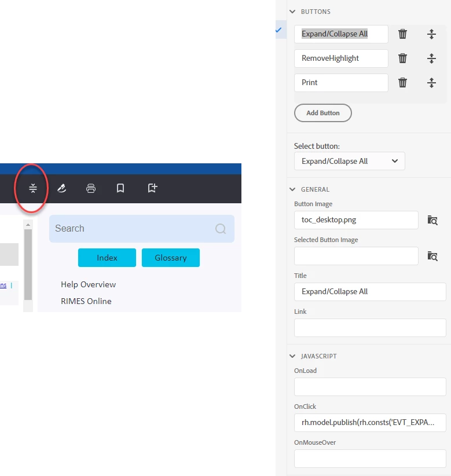This screenshot has height=476, width=451.
Task: Click the Expand/Collapse All toolbar icon in preview
Action: (33, 188)
